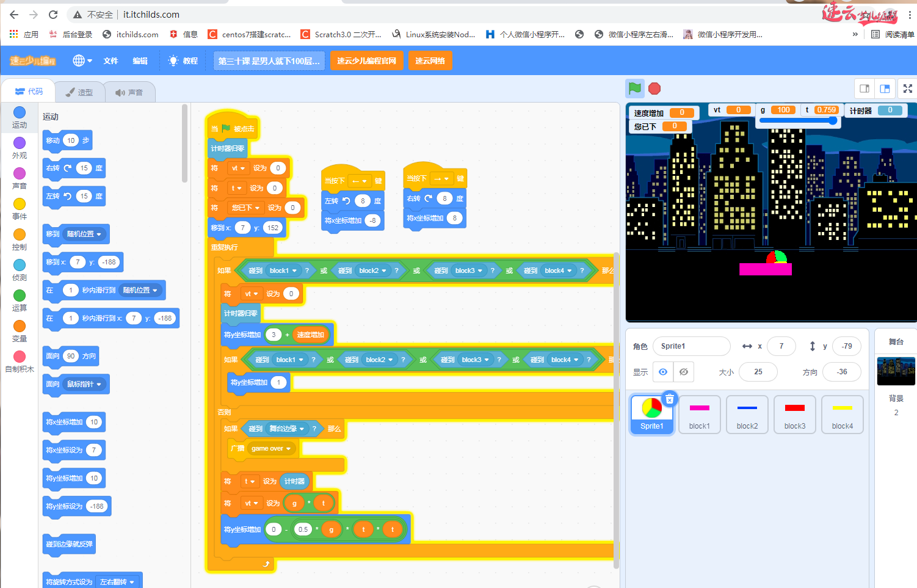Screen dimensions: 917x588
Task: Switch to the 造型 costumes tab
Action: click(79, 92)
